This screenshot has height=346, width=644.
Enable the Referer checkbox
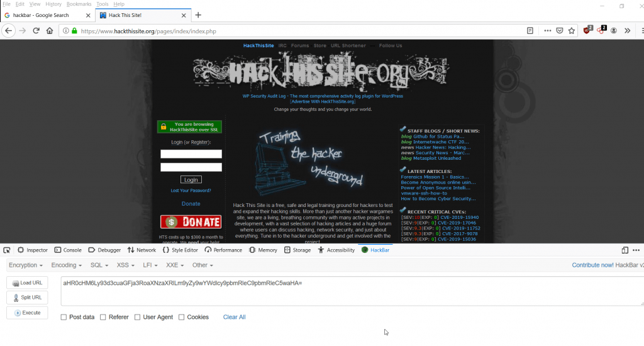click(103, 317)
